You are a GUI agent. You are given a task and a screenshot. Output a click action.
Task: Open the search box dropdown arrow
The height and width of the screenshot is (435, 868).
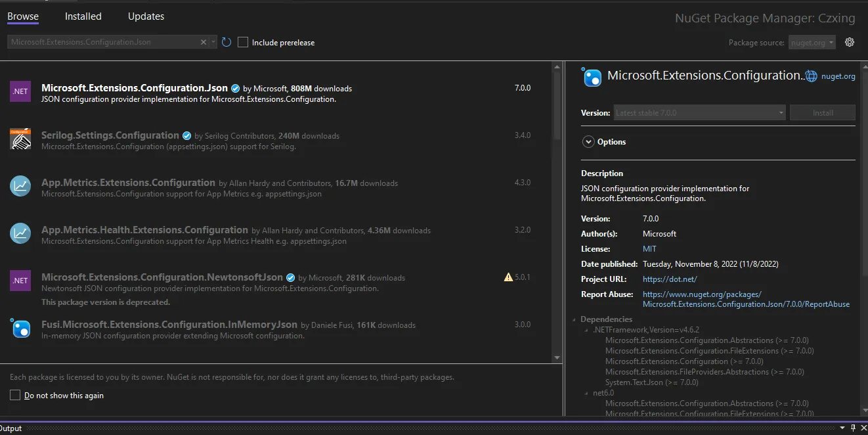coord(213,42)
